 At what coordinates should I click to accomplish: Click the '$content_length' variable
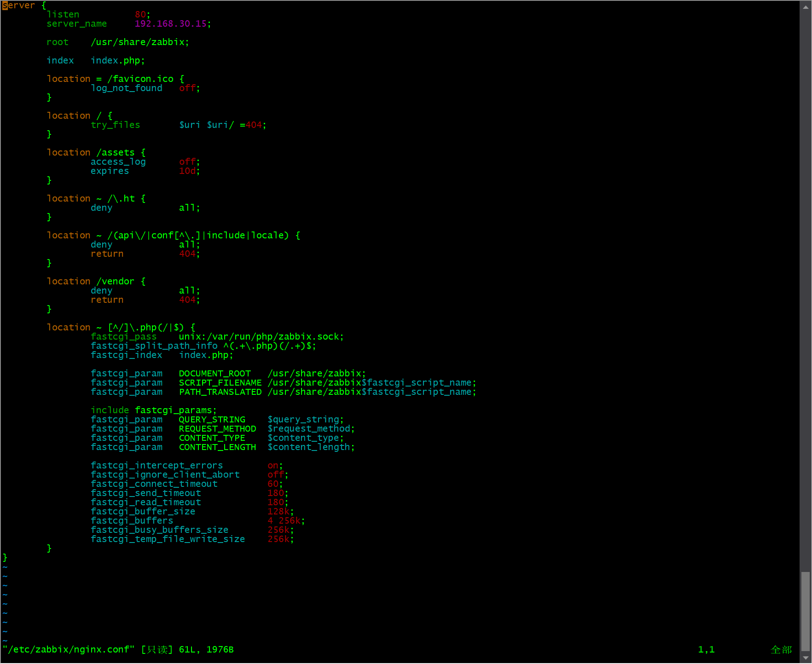tap(309, 447)
